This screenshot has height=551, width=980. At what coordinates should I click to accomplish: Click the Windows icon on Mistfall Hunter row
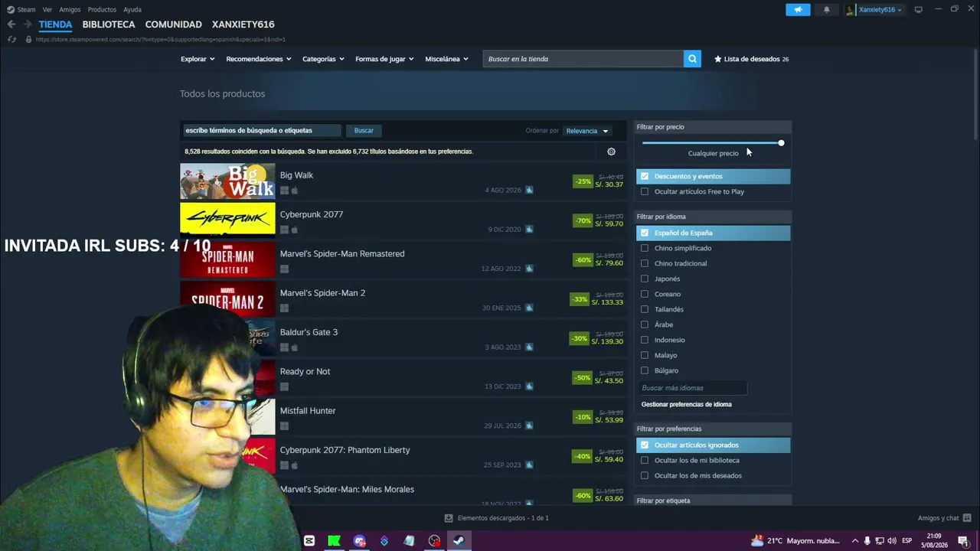284,425
